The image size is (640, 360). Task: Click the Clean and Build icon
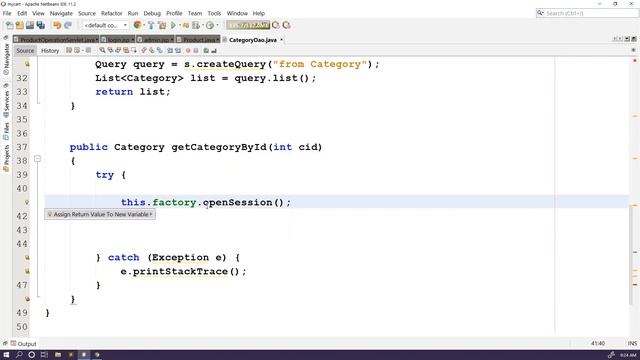tap(162, 25)
